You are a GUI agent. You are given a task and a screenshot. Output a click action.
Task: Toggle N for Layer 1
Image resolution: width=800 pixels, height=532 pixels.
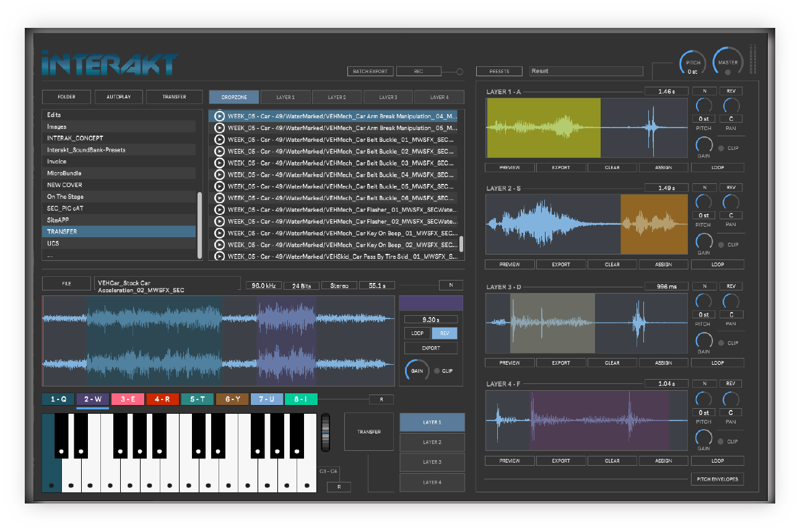(705, 91)
